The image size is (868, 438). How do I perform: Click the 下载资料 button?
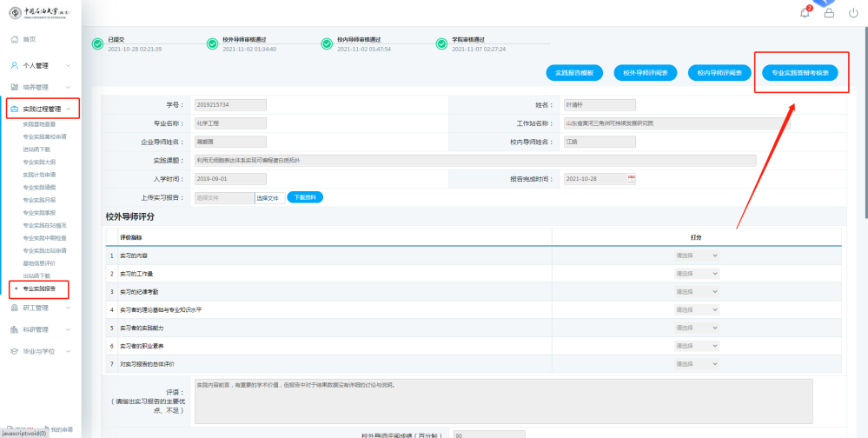(304, 197)
